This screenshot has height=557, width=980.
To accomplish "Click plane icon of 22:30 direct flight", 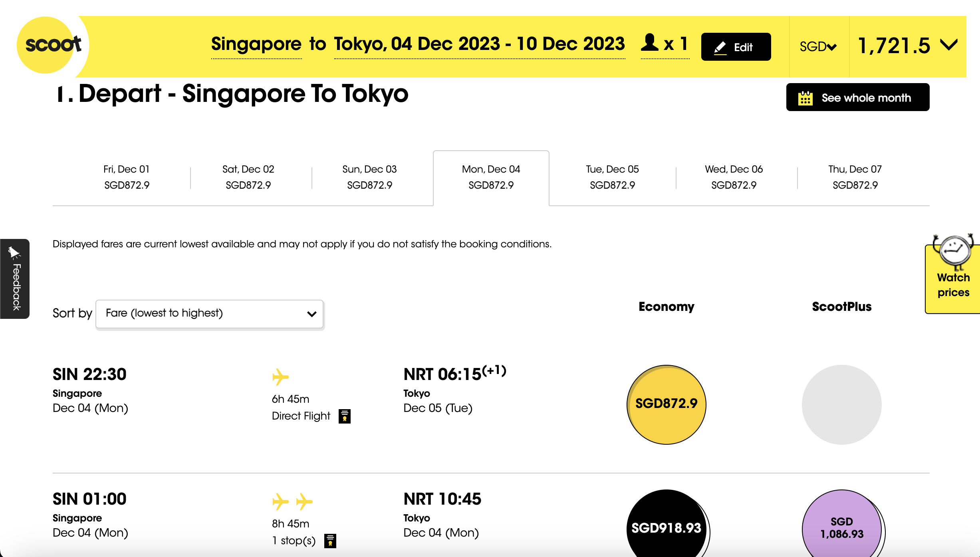I will pyautogui.click(x=280, y=376).
